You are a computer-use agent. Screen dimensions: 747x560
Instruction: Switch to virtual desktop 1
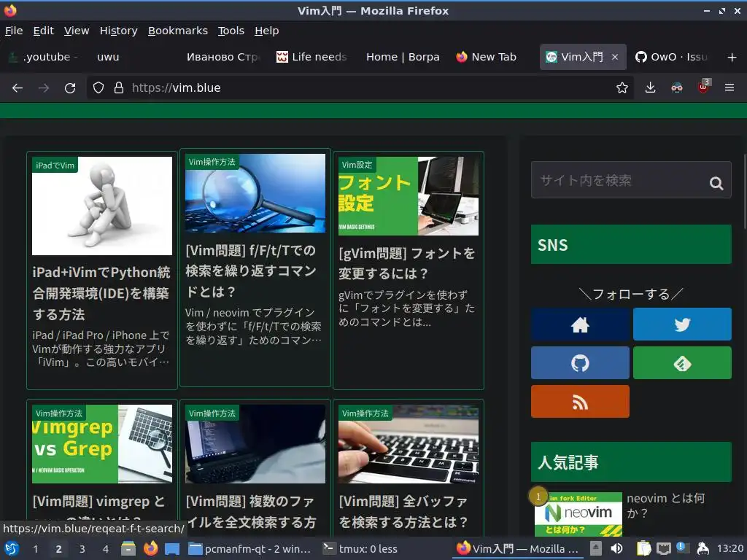[x=35, y=549]
